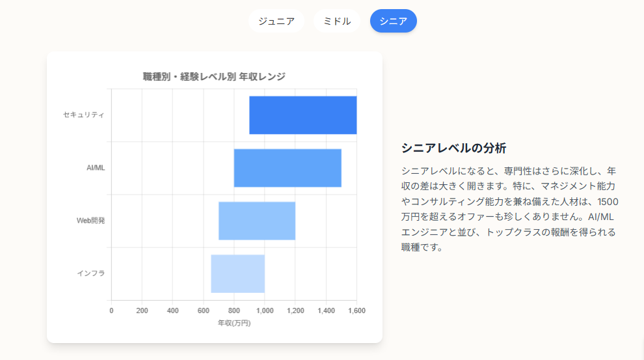Click the 200 tick label
Screen dimensions: 644x360
tap(142, 311)
